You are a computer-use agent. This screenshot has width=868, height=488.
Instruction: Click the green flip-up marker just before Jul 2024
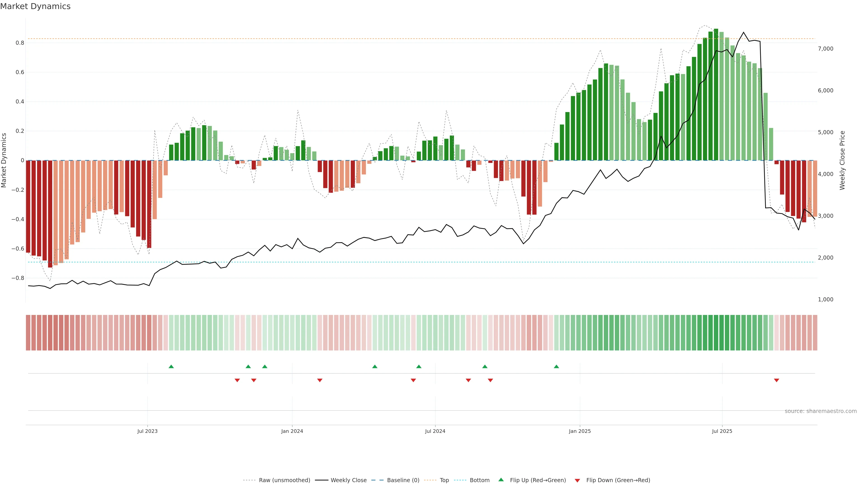coord(419,366)
